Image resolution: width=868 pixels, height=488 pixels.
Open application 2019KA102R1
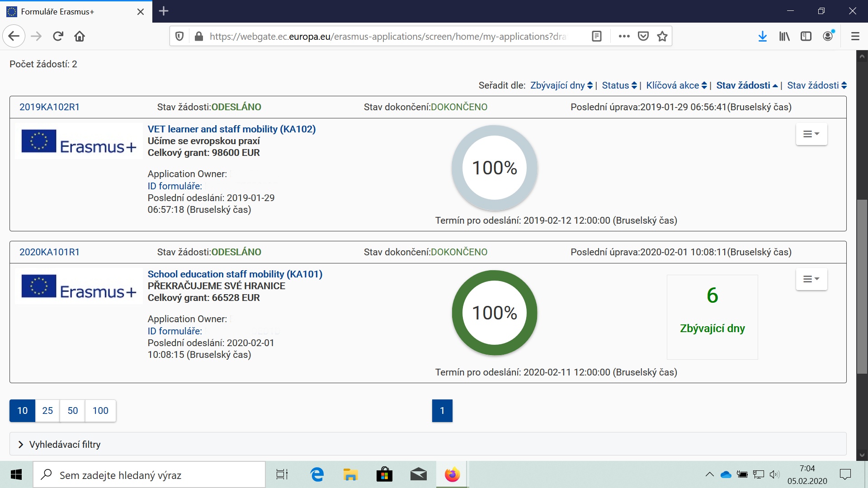[49, 107]
